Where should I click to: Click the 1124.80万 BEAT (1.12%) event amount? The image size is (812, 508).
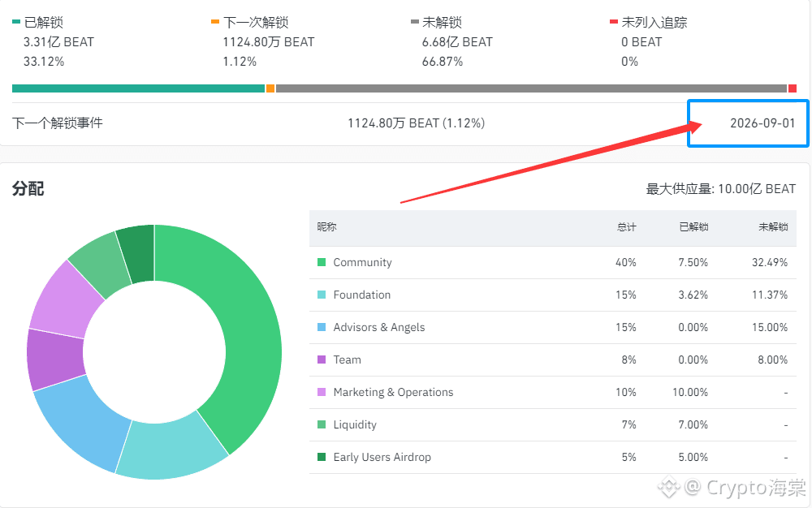point(417,123)
